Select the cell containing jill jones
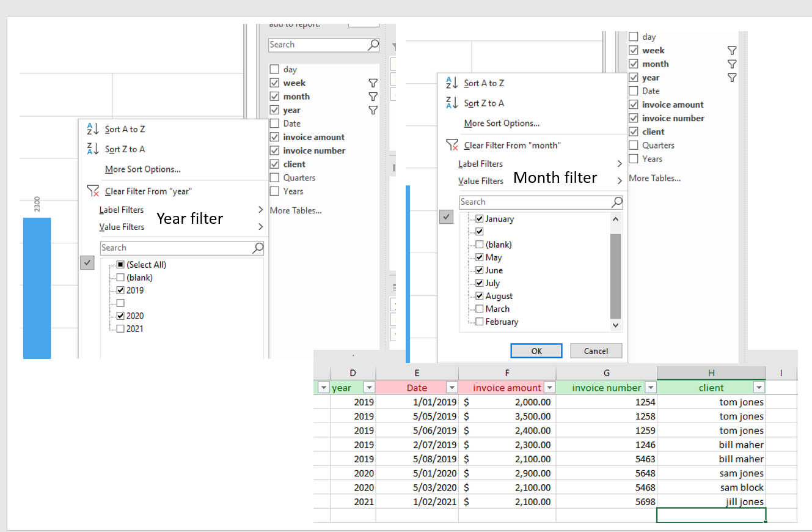The width and height of the screenshot is (812, 532). pos(711,501)
